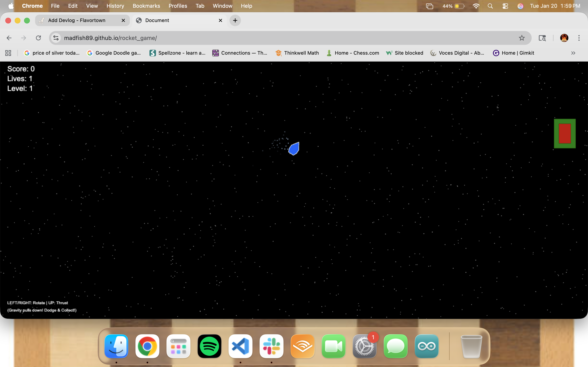Open Home - Chess.com bookmark
The image size is (588, 367).
click(353, 53)
